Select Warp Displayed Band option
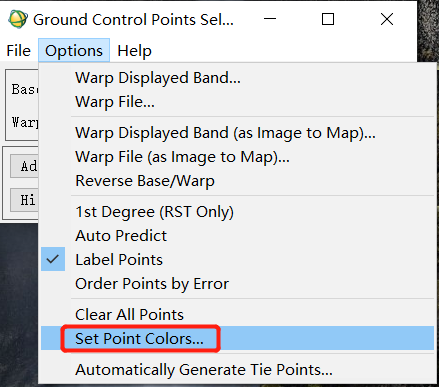The width and height of the screenshot is (439, 387). point(237,78)
